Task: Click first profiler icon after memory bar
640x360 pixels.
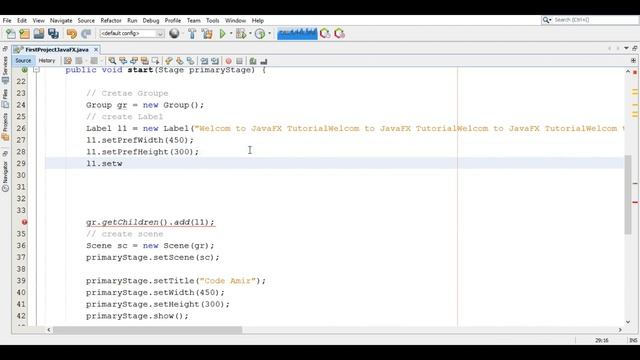Action: (325, 34)
